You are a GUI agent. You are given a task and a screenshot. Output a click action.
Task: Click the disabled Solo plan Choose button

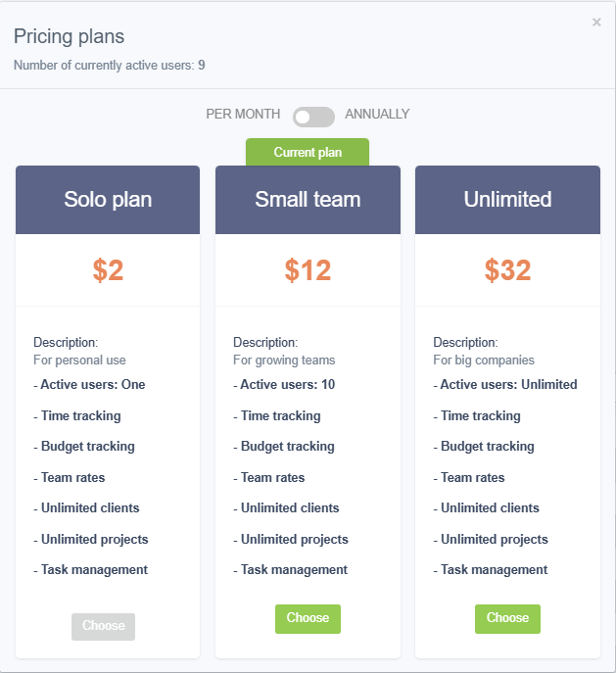pos(103,626)
